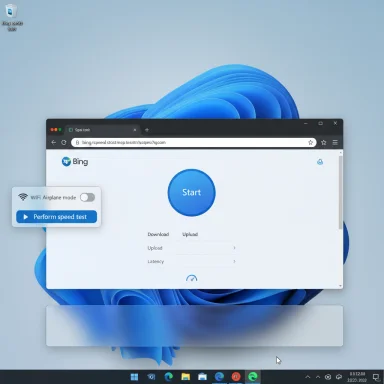Open the Windows Start menu
This screenshot has height=384, width=384.
pyautogui.click(x=134, y=377)
